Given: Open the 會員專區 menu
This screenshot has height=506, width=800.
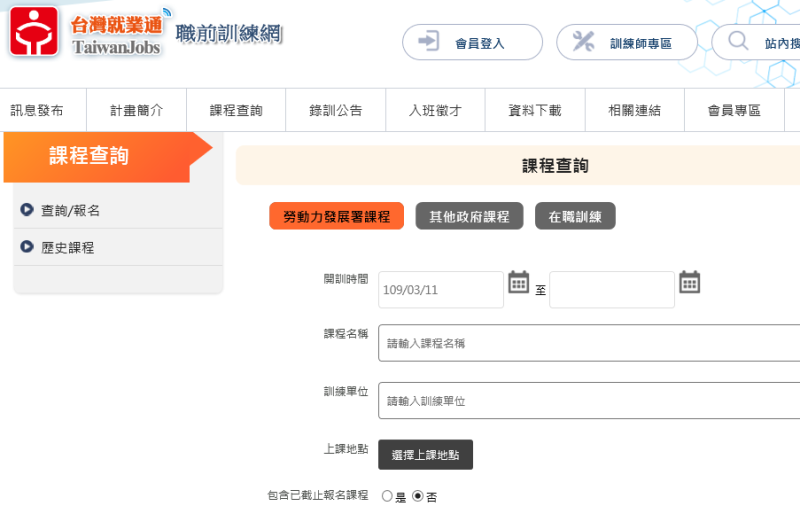Looking at the screenshot, I should tap(734, 110).
